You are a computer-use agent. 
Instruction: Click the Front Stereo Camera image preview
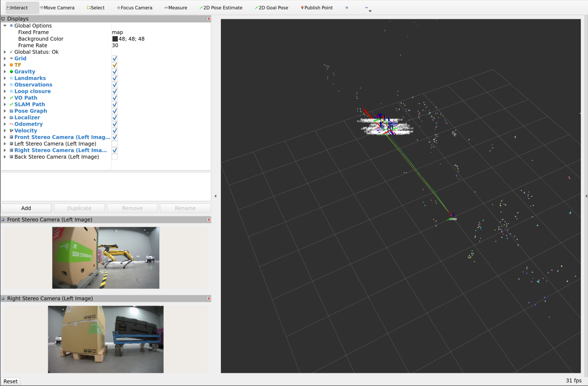click(x=105, y=257)
